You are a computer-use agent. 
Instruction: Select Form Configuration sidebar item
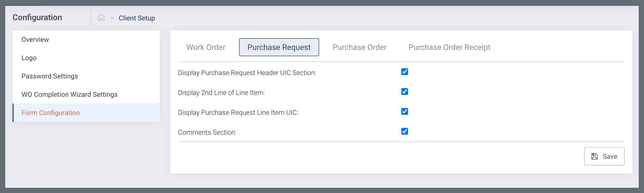86,113
